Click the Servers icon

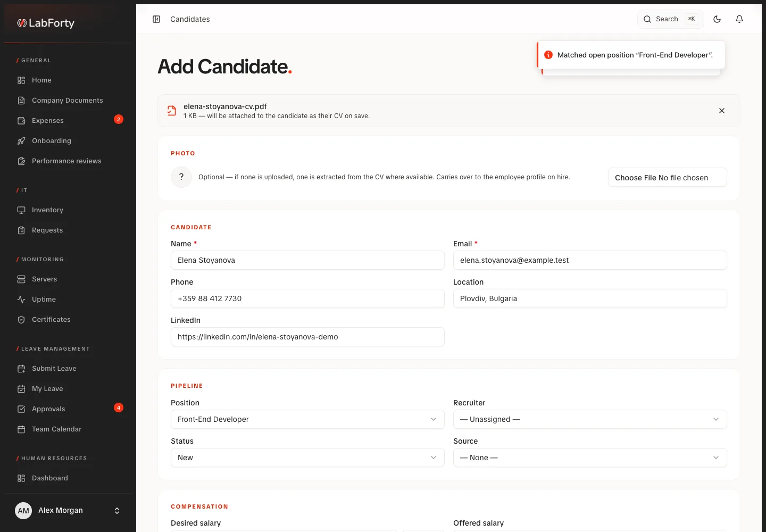21,279
